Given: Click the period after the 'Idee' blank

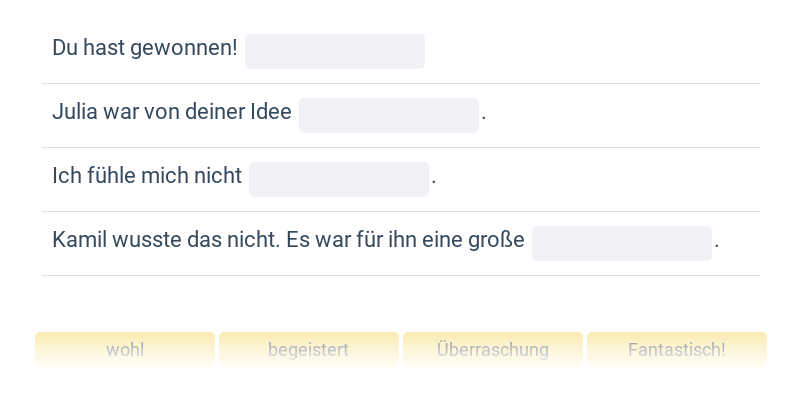Looking at the screenshot, I should (484, 114).
